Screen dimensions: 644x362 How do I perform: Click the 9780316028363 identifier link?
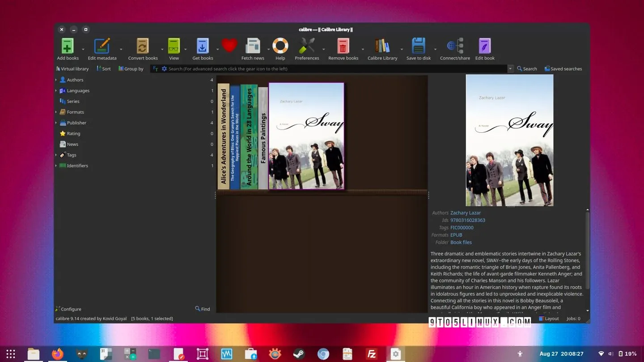coord(468,220)
